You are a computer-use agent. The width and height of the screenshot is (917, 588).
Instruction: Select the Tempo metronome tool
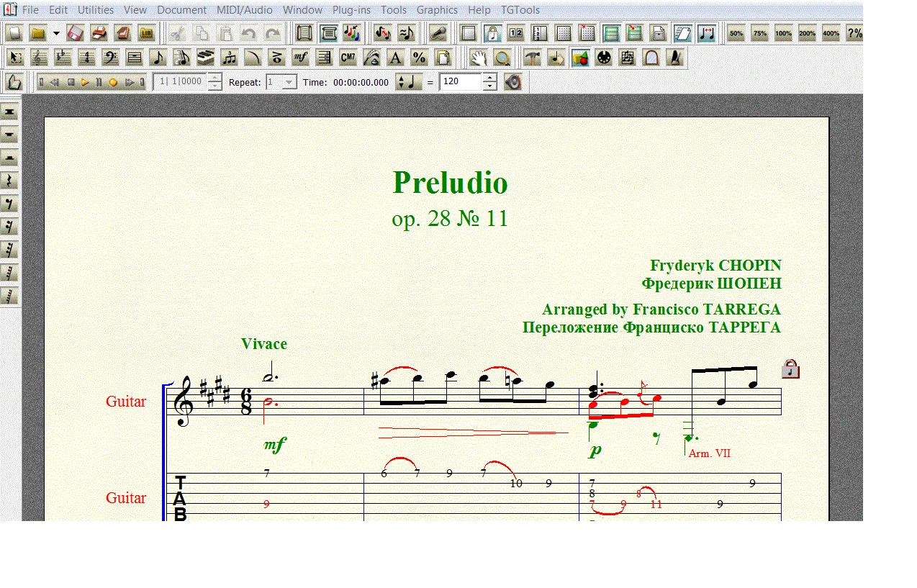pyautogui.click(x=675, y=58)
